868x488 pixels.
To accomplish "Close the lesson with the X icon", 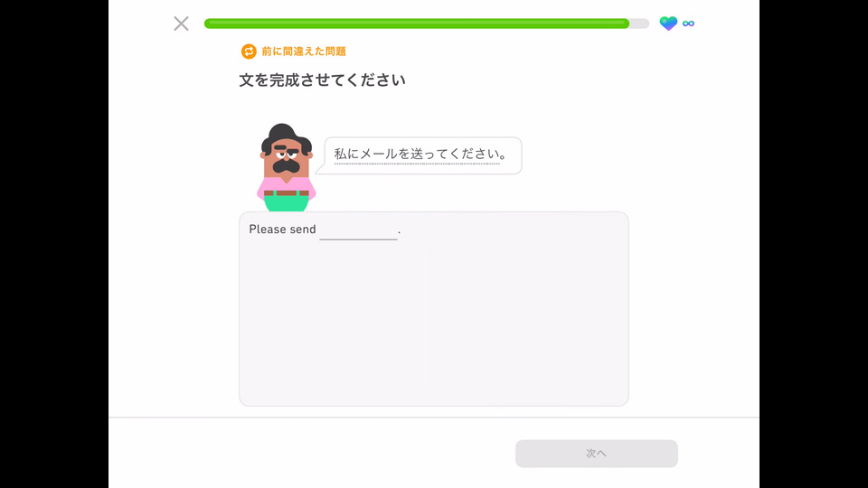I will [x=181, y=23].
